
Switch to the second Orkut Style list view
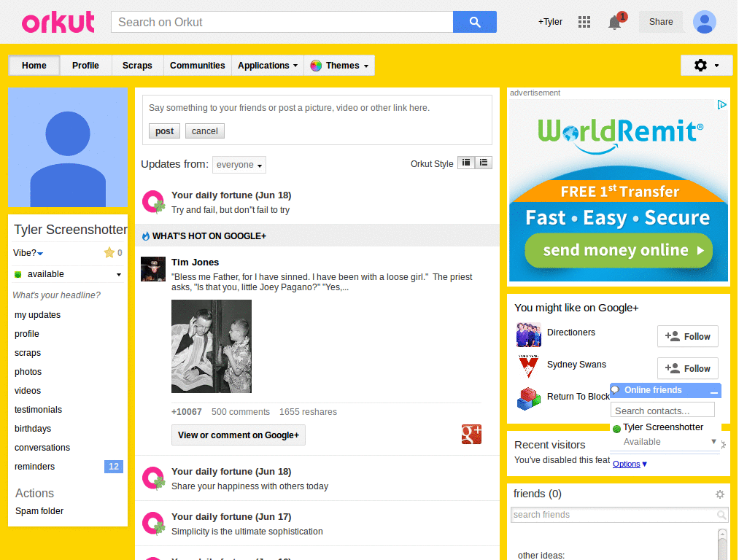pyautogui.click(x=483, y=163)
